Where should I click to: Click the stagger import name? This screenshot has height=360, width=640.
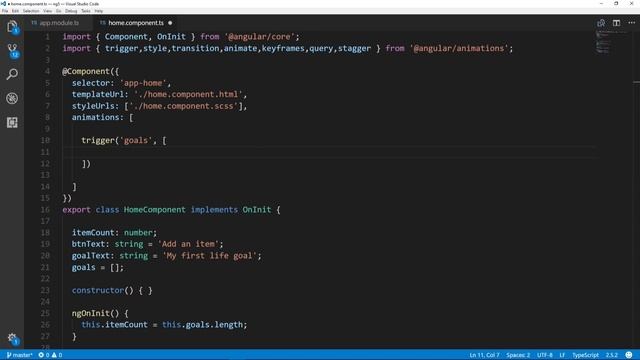(x=354, y=48)
